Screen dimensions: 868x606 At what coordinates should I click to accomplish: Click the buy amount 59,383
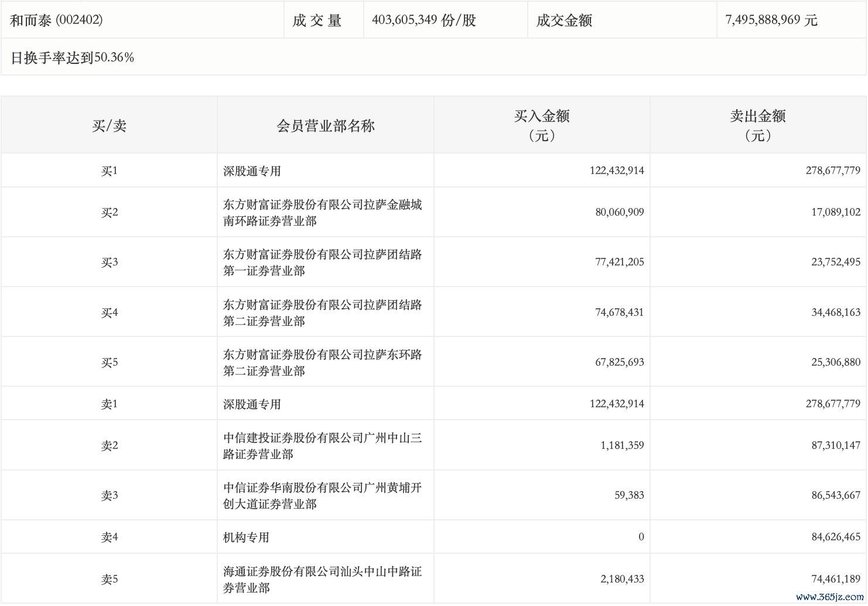(x=629, y=495)
